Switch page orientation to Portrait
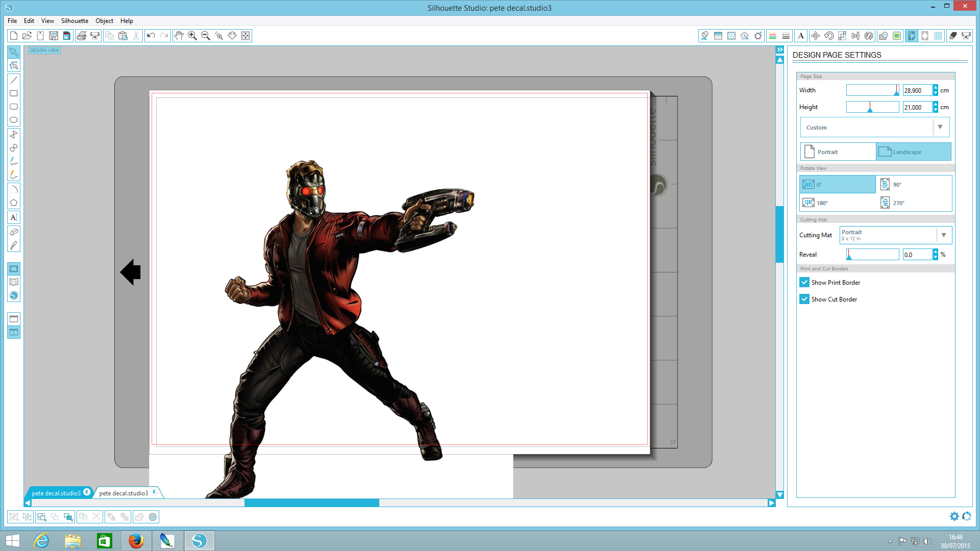The height and width of the screenshot is (551, 980). tap(838, 152)
